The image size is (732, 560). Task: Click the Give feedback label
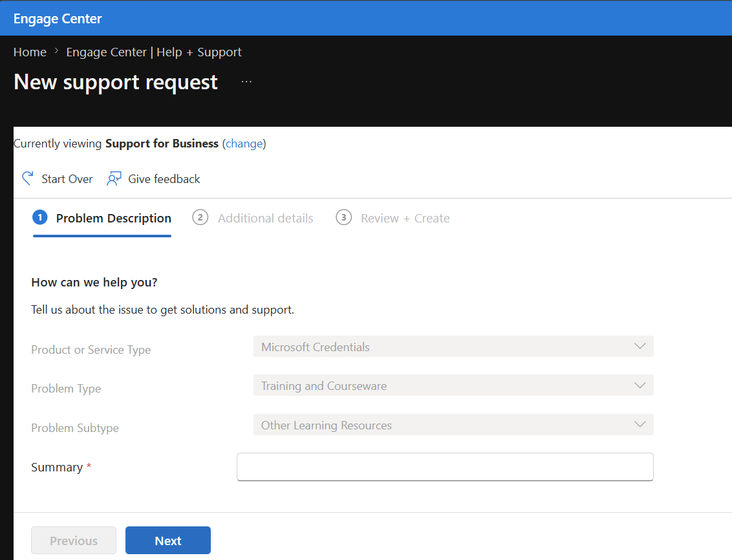(164, 179)
